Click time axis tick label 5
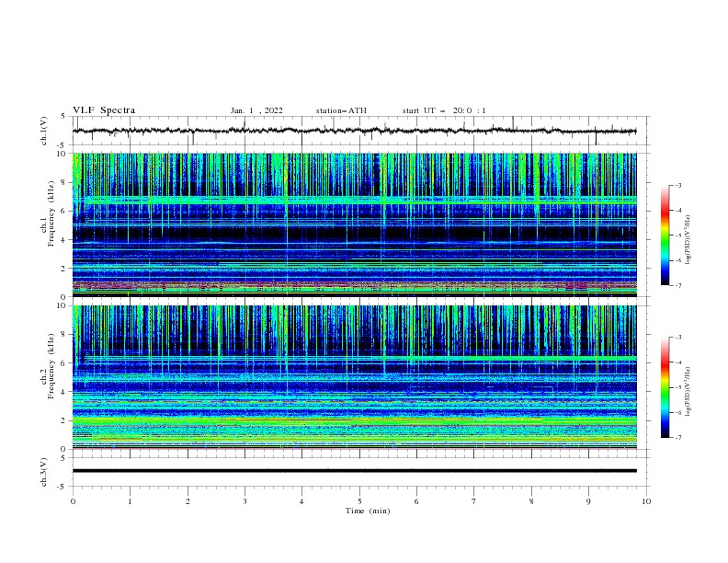Image resolution: width=728 pixels, height=563 pixels. [359, 501]
